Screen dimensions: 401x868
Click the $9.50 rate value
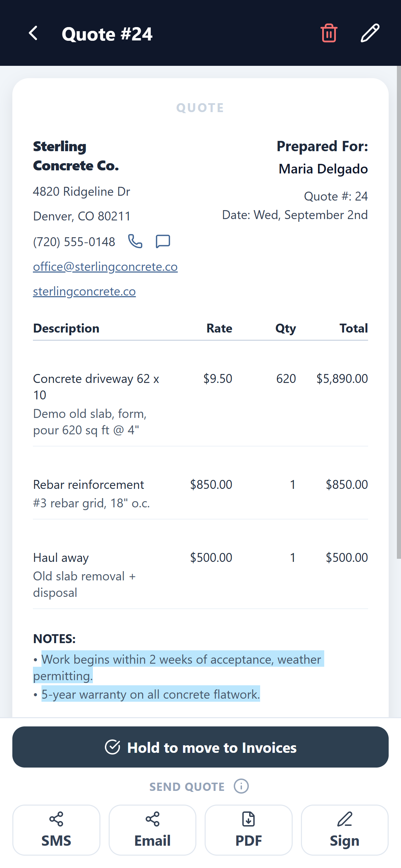pyautogui.click(x=218, y=379)
